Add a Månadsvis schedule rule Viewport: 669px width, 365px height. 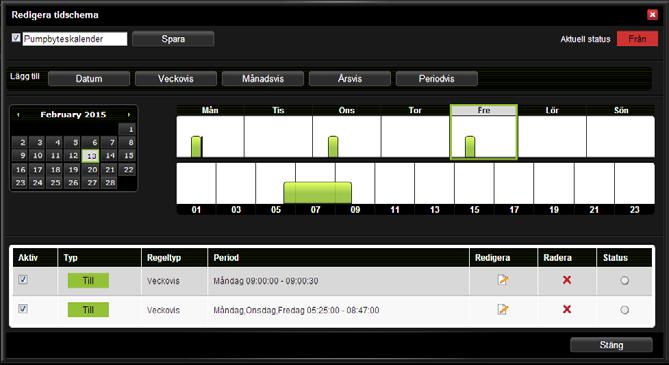click(263, 79)
